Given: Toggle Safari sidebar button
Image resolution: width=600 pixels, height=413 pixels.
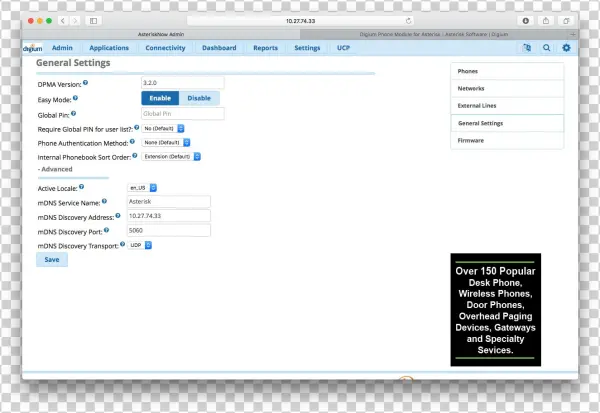Looking at the screenshot, I should click(93, 21).
